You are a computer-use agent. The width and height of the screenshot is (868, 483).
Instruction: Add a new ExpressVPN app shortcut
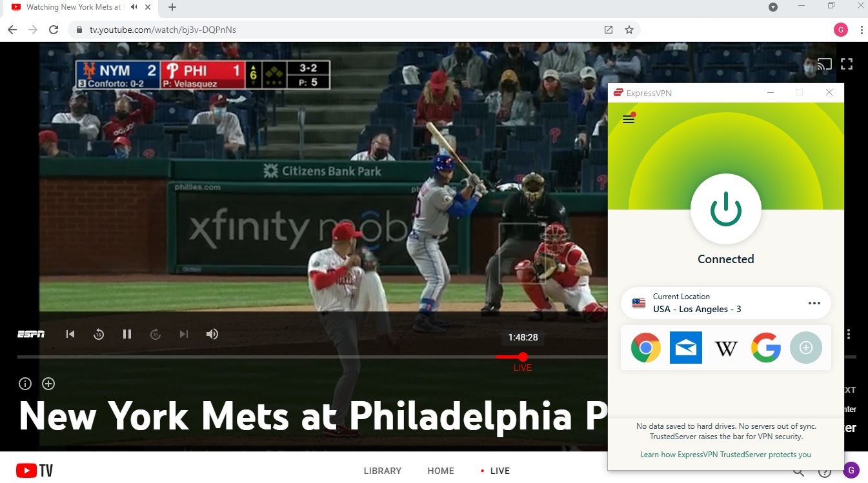pos(805,348)
